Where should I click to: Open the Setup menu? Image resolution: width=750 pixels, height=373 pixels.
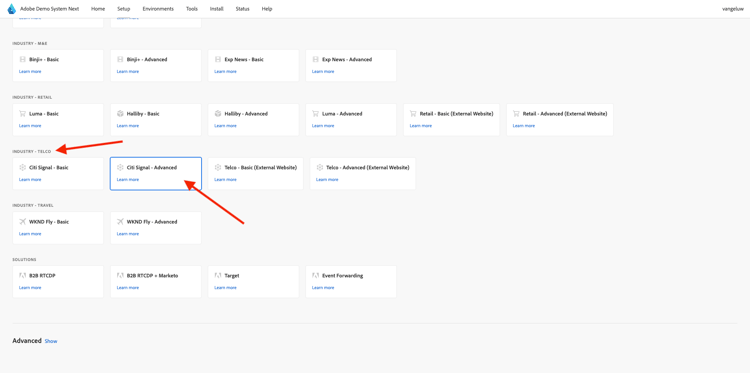click(123, 9)
